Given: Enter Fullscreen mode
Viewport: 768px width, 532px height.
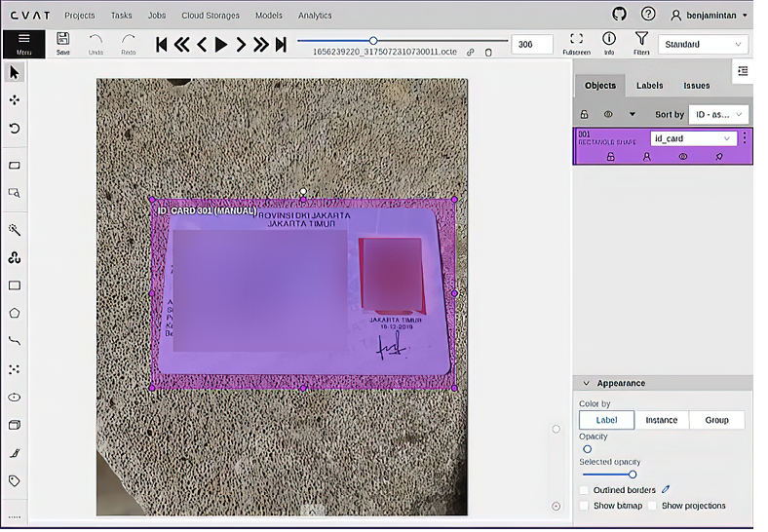Looking at the screenshot, I should point(577,44).
